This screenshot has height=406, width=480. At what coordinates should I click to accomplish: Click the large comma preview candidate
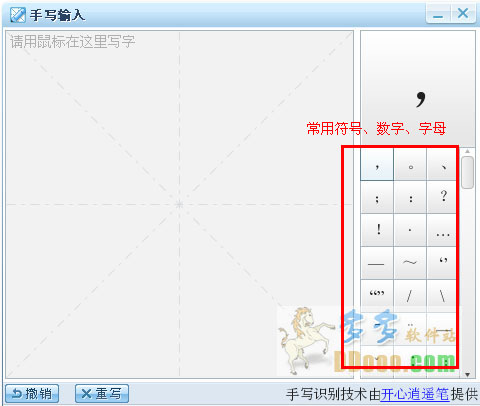pos(418,88)
